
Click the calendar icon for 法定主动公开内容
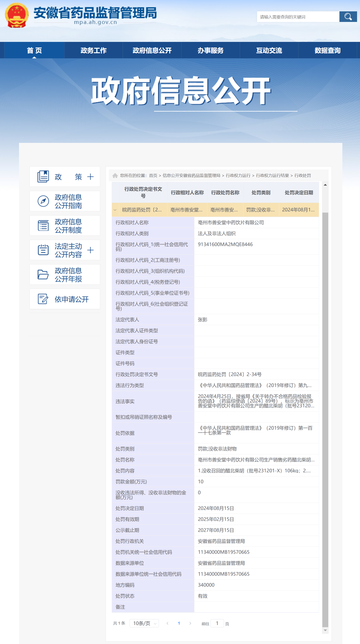(x=43, y=250)
